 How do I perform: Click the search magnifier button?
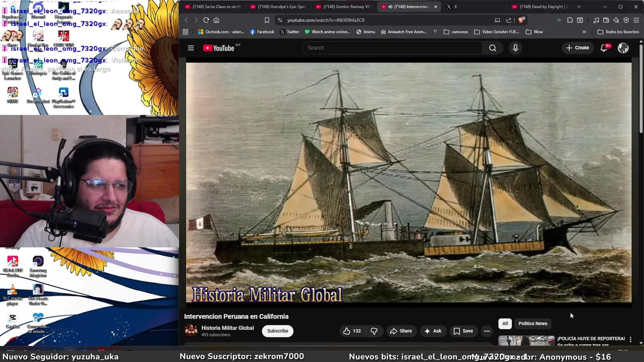[493, 48]
